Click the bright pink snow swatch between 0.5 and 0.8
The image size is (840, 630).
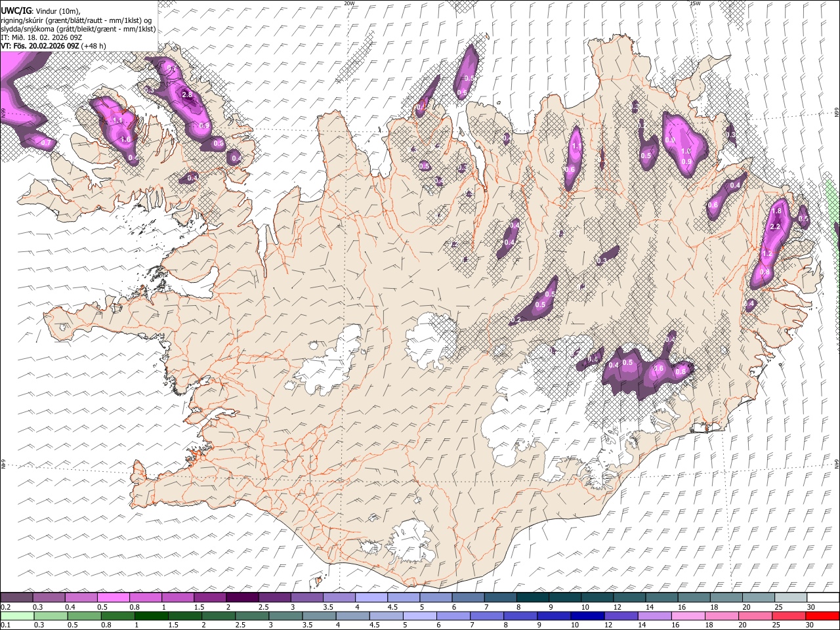tap(113, 597)
